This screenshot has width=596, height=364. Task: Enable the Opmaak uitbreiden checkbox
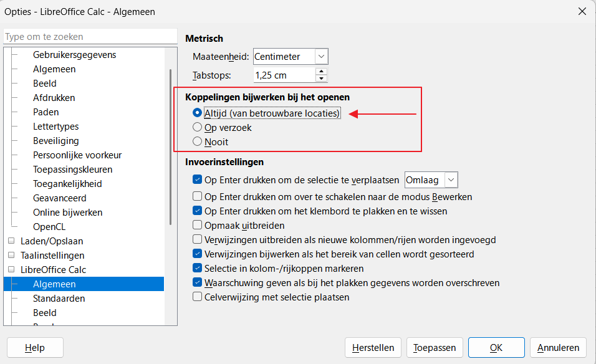(198, 226)
